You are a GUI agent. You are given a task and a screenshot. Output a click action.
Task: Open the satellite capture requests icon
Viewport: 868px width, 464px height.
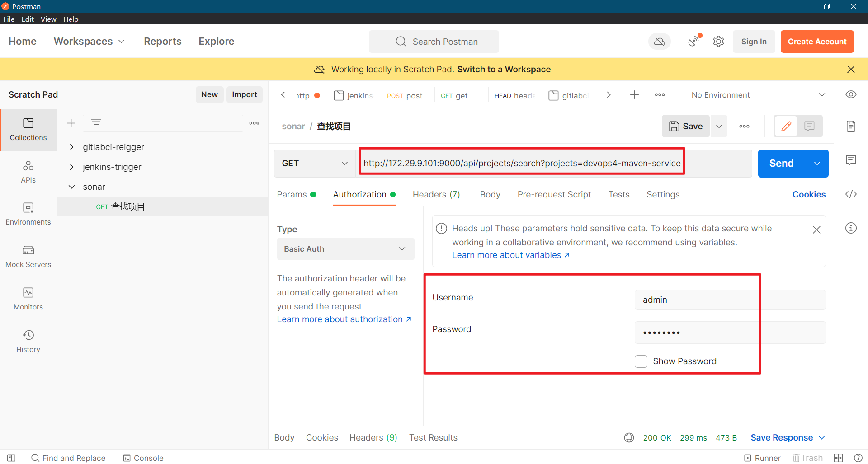694,41
